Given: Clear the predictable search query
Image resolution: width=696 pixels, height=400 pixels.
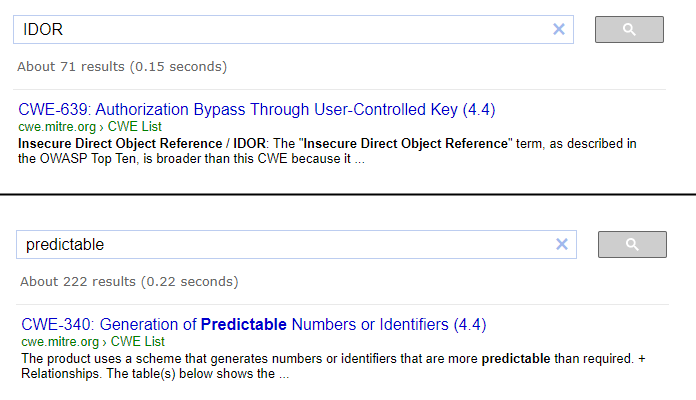Looking at the screenshot, I should pyautogui.click(x=562, y=244).
